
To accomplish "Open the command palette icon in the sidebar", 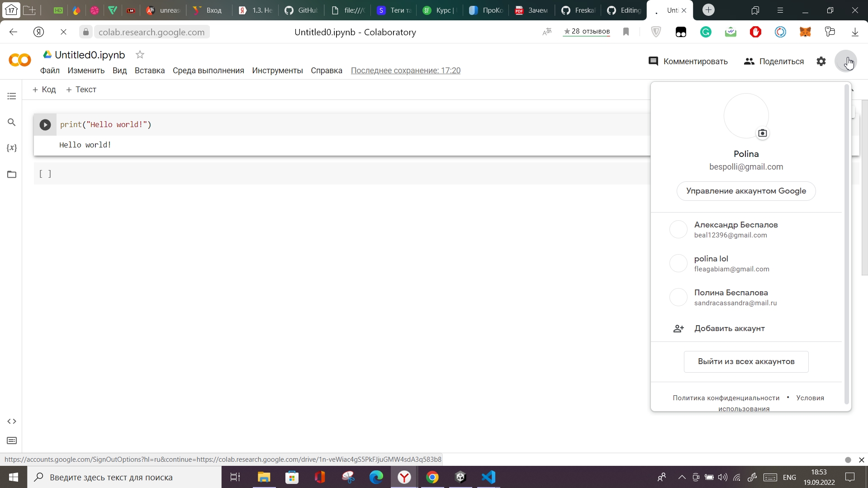I will tap(12, 441).
